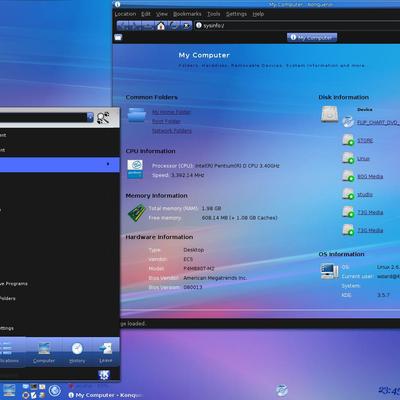Click the blue folder icon under Common Folders
400x400 pixels.
pos(137,115)
